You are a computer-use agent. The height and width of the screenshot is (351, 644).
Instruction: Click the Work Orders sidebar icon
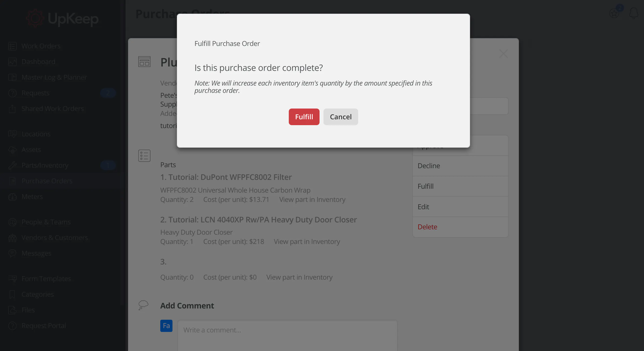point(12,46)
